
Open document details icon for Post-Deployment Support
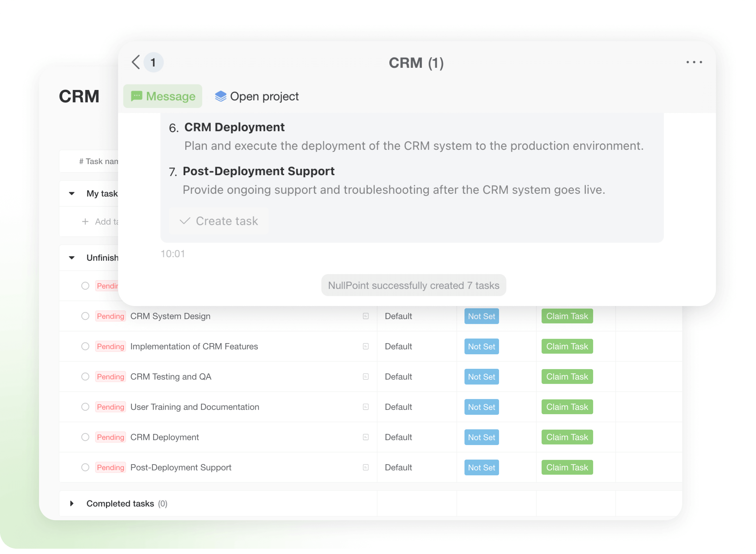(365, 467)
